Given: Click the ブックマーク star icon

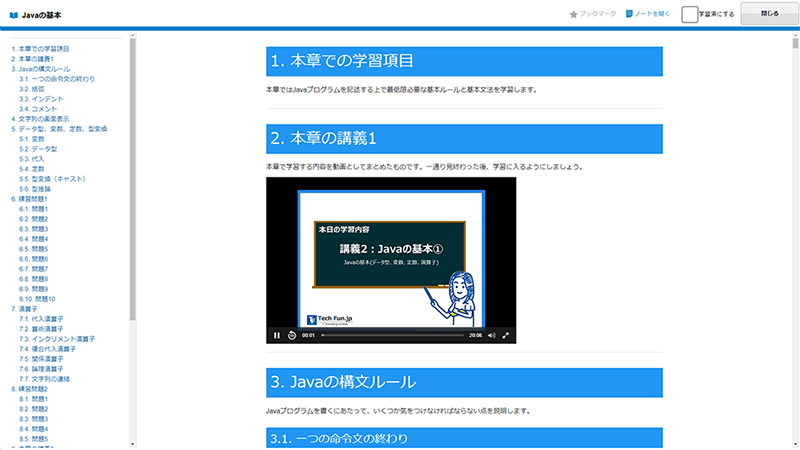Looking at the screenshot, I should [573, 14].
